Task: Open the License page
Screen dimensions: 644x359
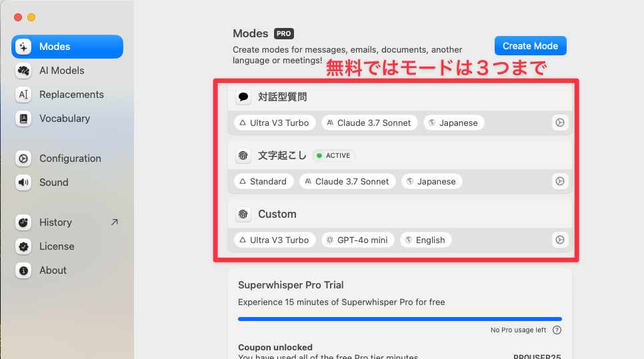Action: click(67, 246)
